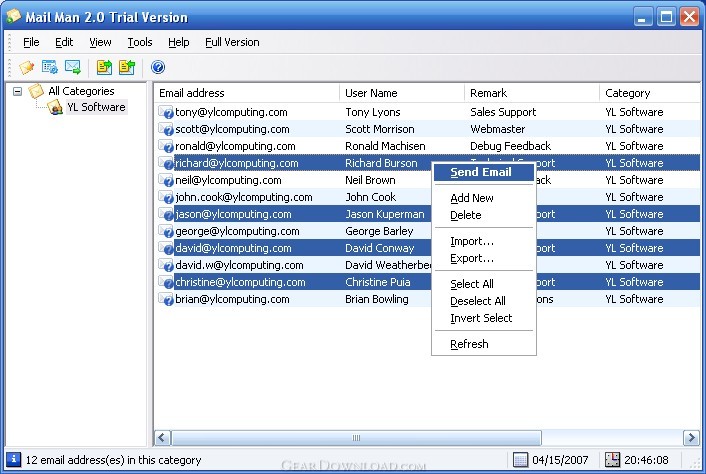706x474 pixels.
Task: Sort by Category column header
Action: tap(650, 93)
